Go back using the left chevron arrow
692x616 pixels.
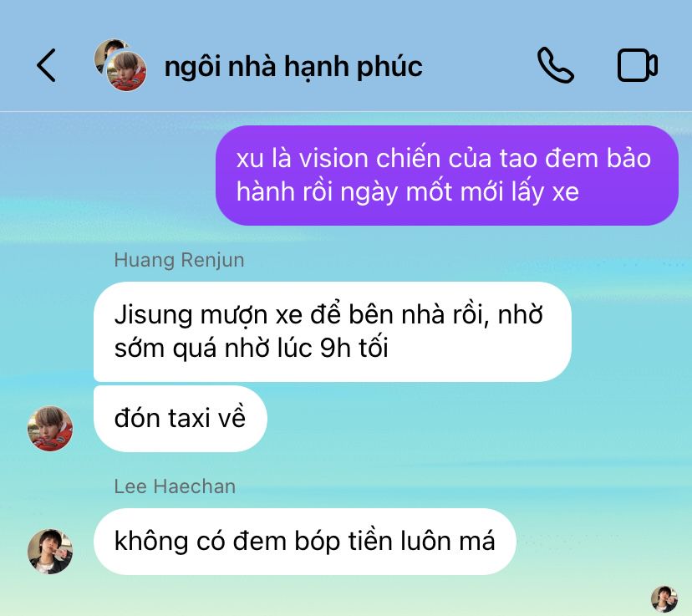(46, 65)
